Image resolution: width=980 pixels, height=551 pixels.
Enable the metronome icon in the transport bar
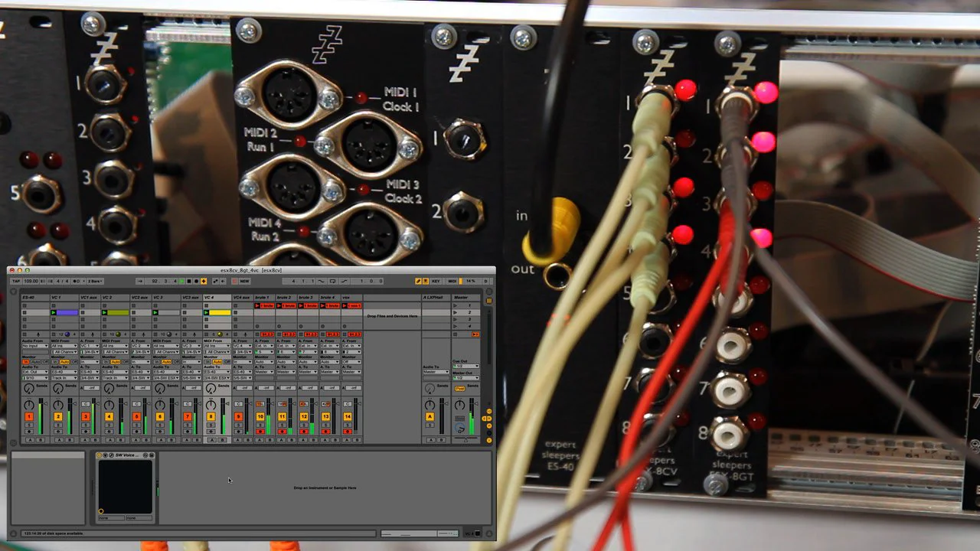pos(77,281)
